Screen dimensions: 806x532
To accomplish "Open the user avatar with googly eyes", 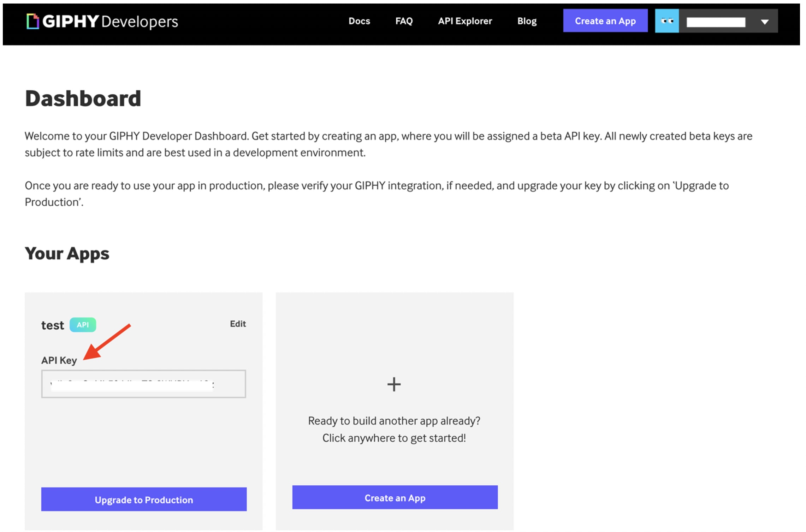I will 667,21.
